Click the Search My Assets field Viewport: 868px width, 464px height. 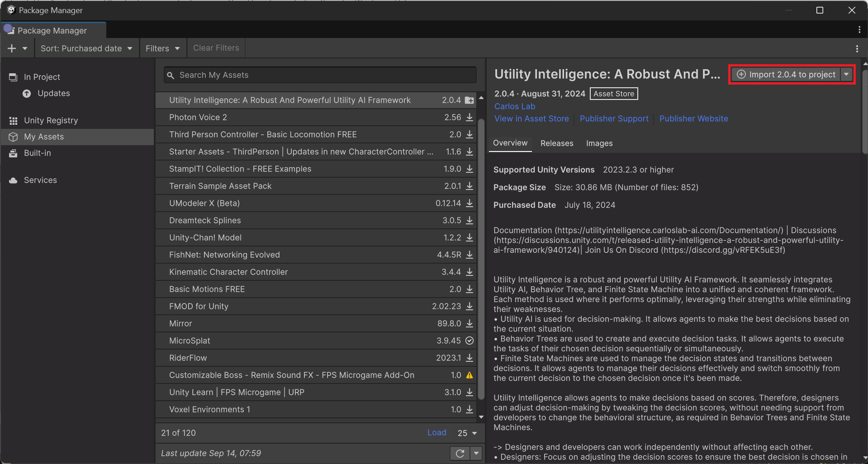tap(320, 75)
